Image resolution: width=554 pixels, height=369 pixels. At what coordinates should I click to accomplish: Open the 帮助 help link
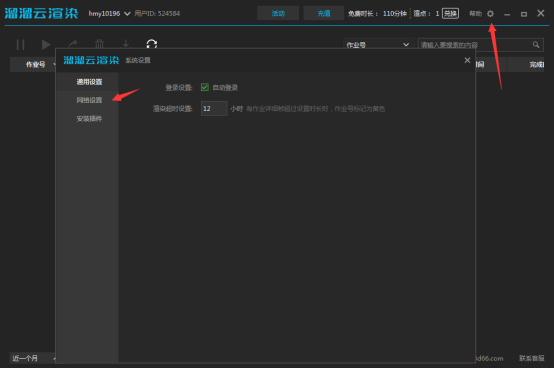(475, 14)
